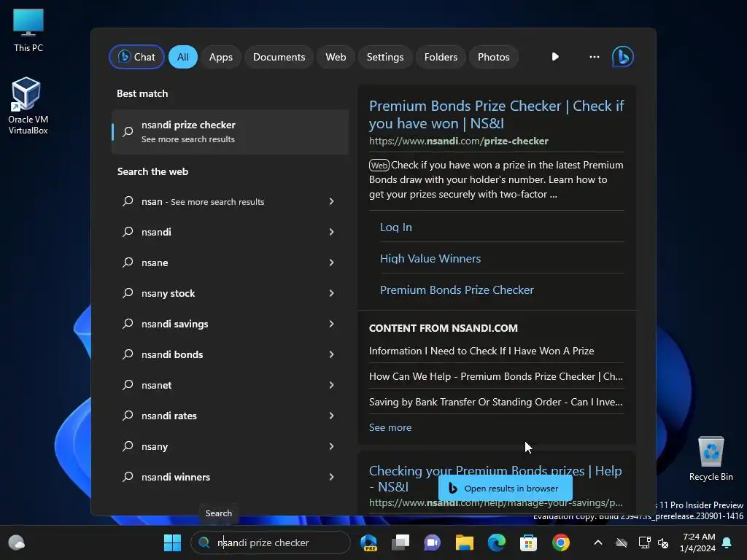
Task: Open Premium Bonds Prize Checker title link
Action: (496, 114)
